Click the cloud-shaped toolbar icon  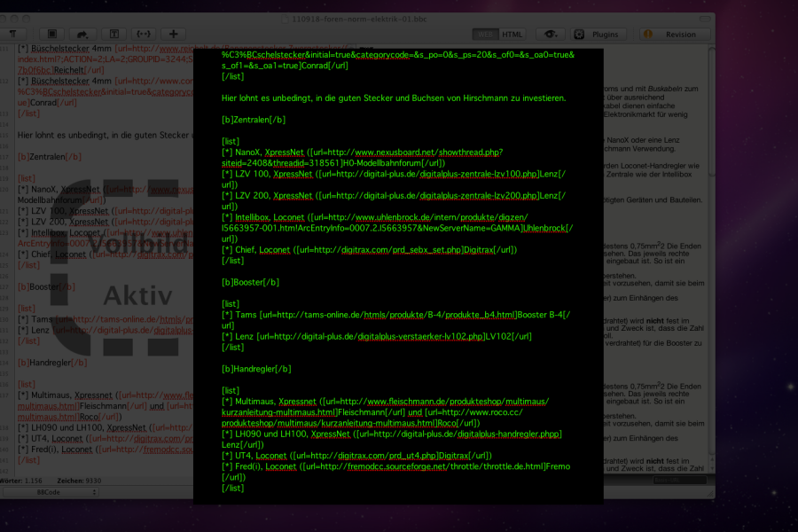(x=85, y=35)
